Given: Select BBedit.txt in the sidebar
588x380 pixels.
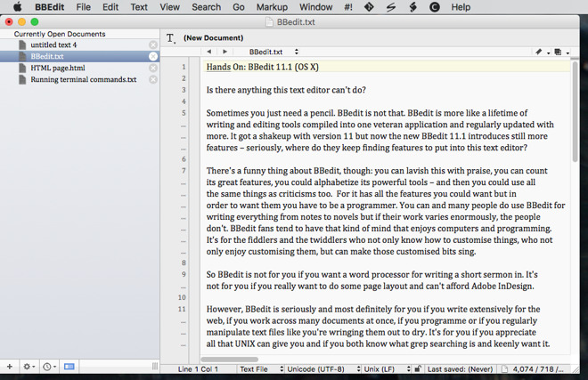Looking at the screenshot, I should [79, 57].
